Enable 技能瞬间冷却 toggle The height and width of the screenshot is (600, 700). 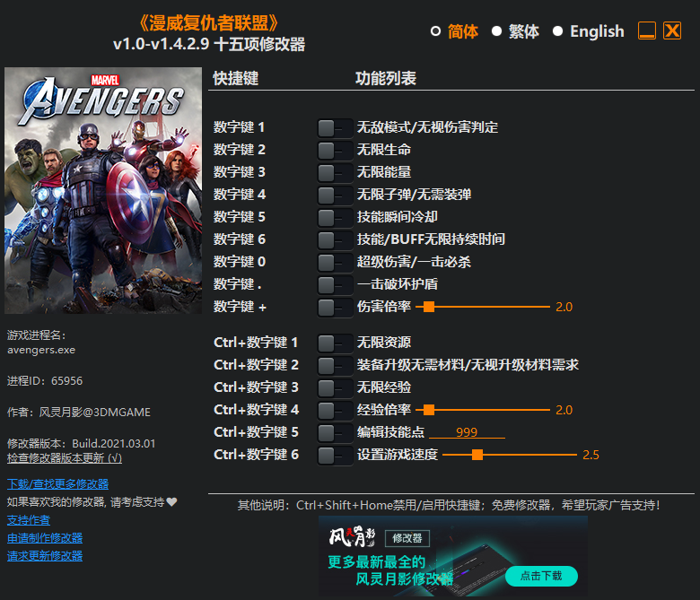(335, 218)
